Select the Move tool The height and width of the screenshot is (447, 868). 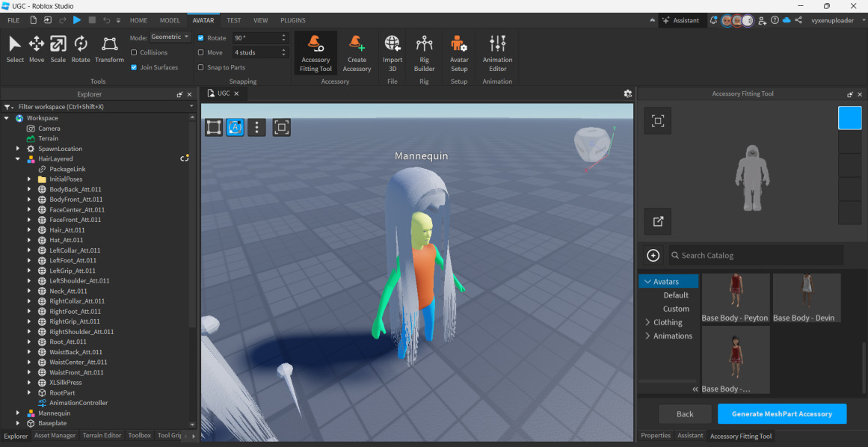[37, 49]
